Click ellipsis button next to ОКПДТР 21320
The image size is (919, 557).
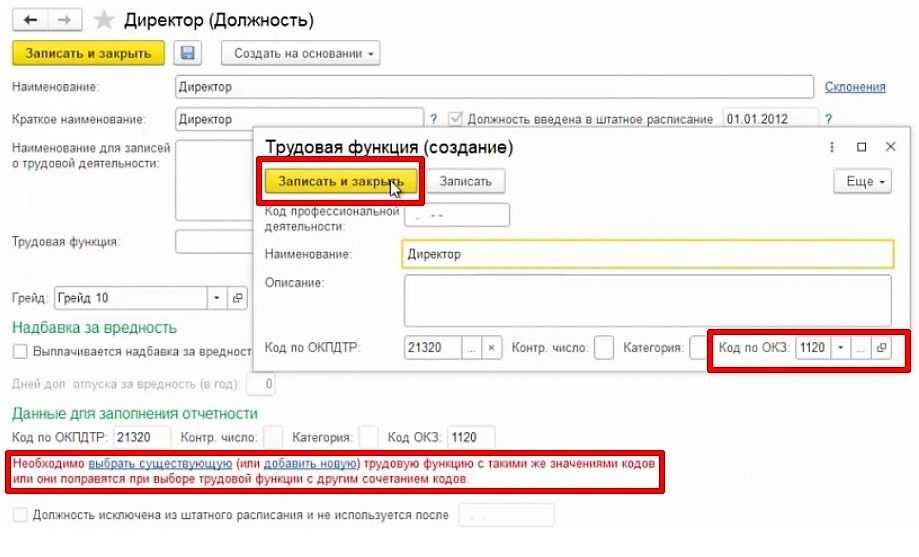point(471,348)
